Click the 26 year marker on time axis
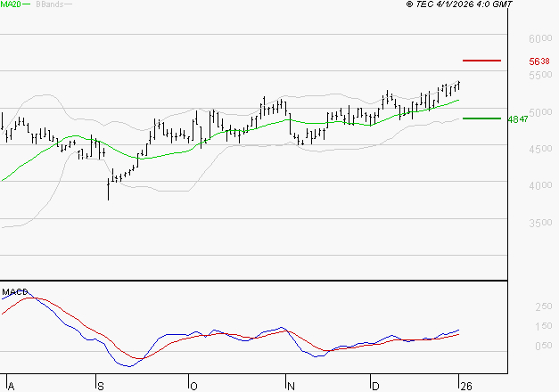 pyautogui.click(x=466, y=387)
